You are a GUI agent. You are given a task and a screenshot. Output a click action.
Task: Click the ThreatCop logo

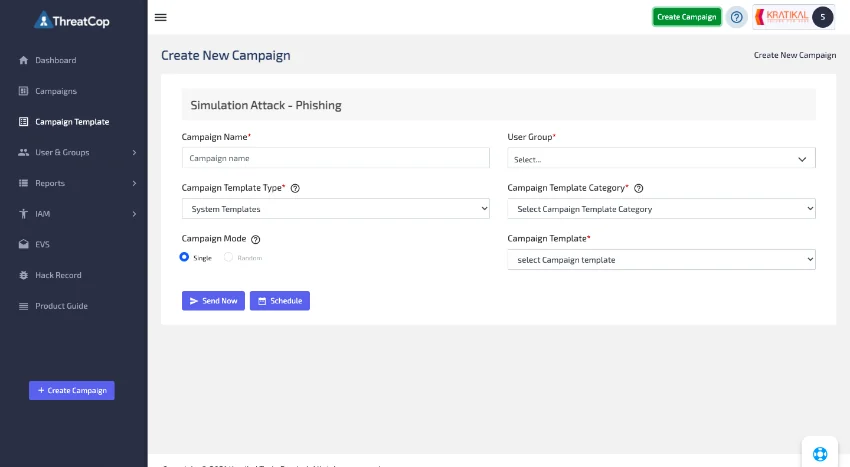click(72, 21)
